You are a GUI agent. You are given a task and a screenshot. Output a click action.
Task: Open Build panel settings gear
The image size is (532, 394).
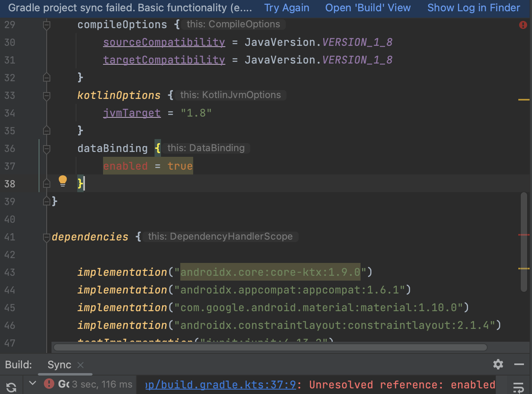498,364
